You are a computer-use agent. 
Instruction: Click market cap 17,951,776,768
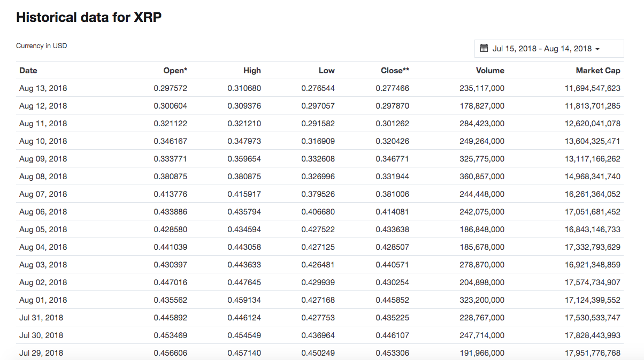coord(593,353)
